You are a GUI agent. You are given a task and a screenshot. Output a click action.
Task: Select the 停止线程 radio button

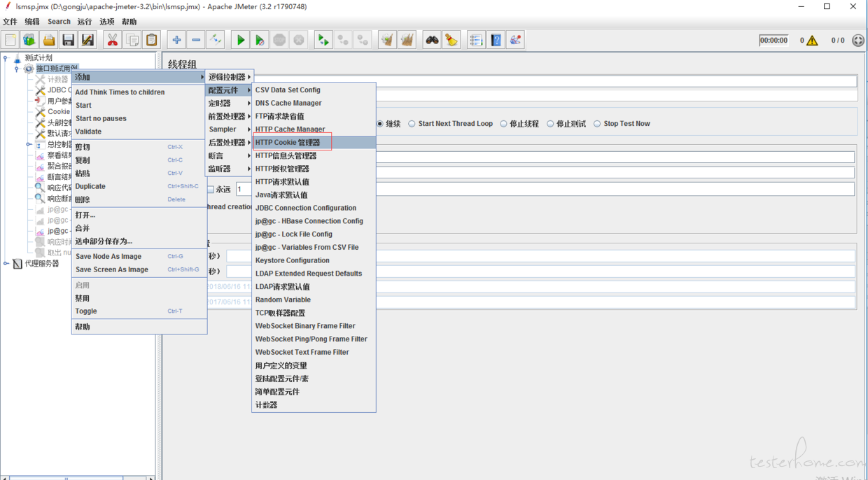coord(503,124)
